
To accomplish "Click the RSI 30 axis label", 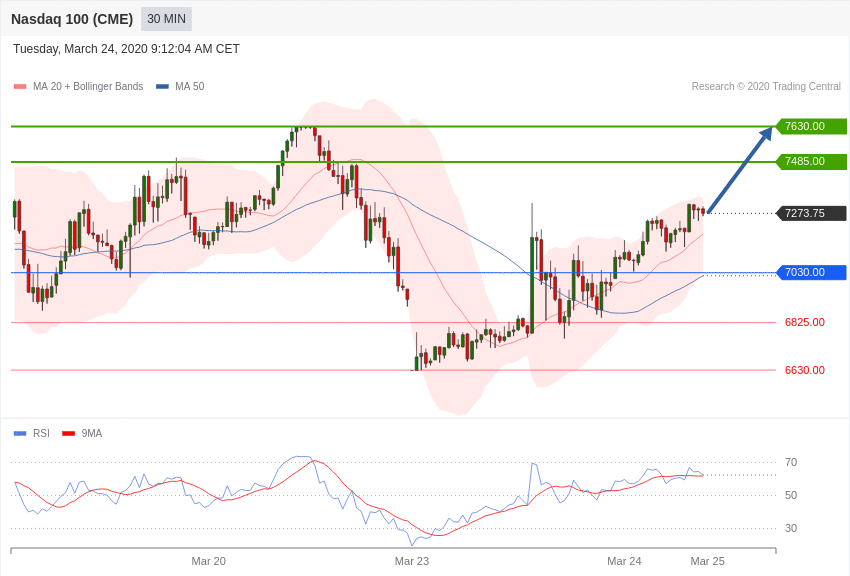I will point(791,528).
